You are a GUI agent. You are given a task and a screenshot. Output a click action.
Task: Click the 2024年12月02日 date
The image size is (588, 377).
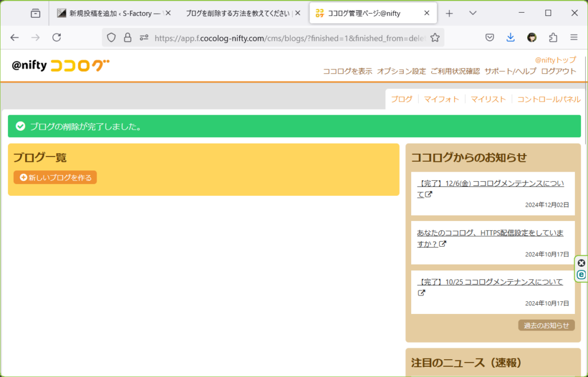click(547, 205)
